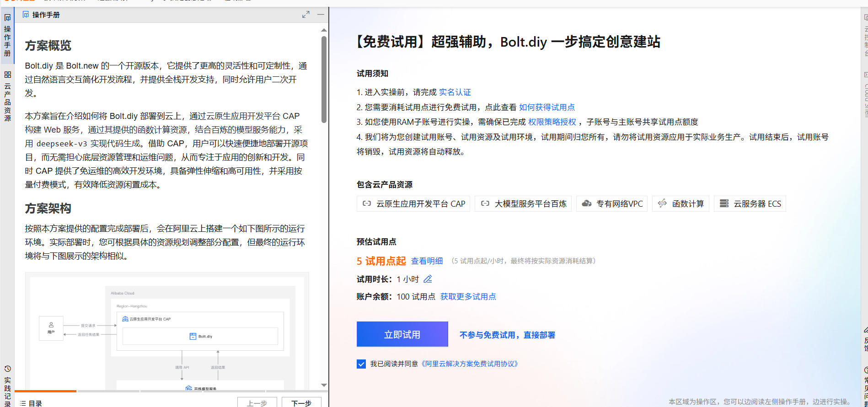Click the 下一步 button
Image resolution: width=868 pixels, height=407 pixels.
coord(301,403)
